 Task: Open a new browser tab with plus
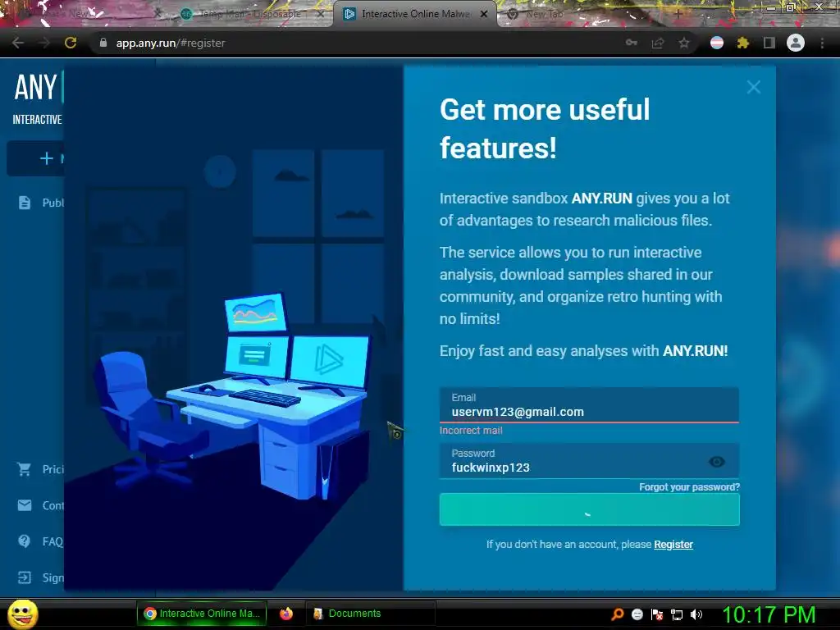(x=678, y=14)
